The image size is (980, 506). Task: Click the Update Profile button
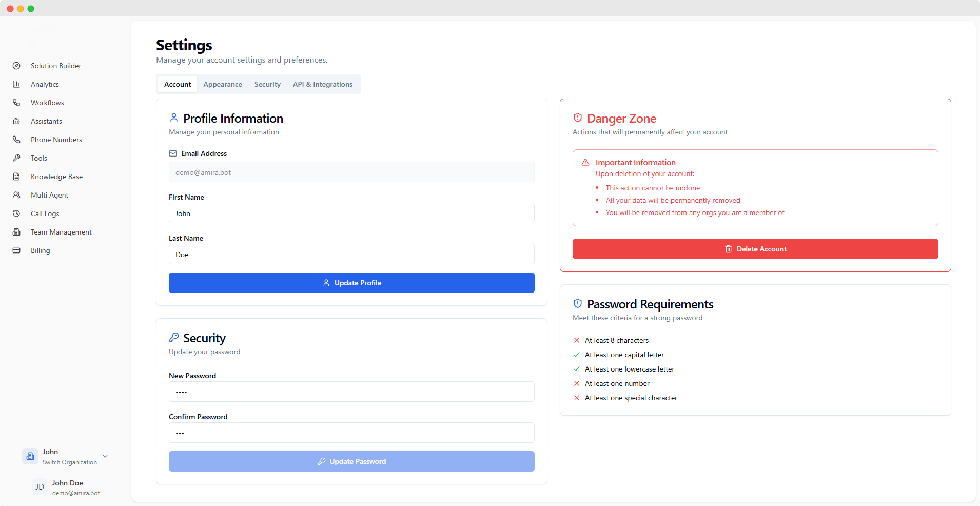(351, 282)
